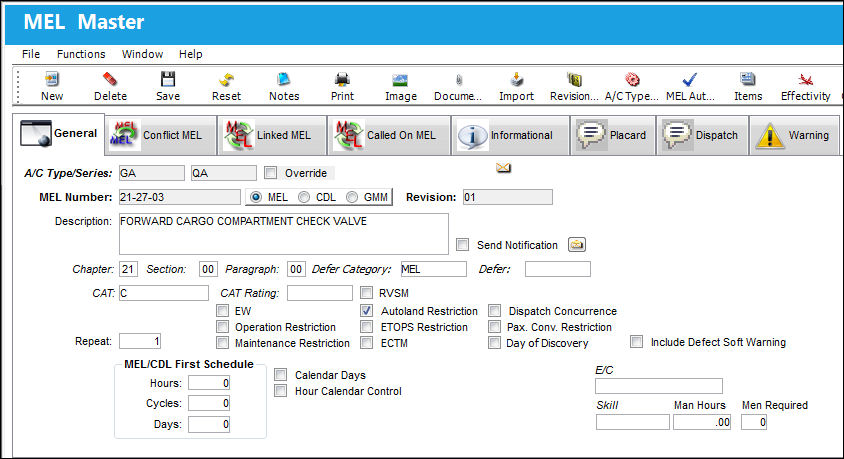Open the File menu
This screenshot has height=459, width=844.
pyautogui.click(x=31, y=54)
